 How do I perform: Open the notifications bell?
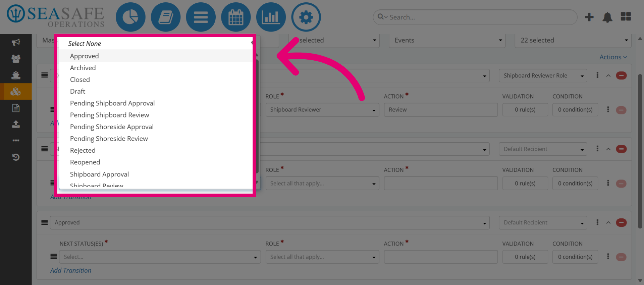607,17
